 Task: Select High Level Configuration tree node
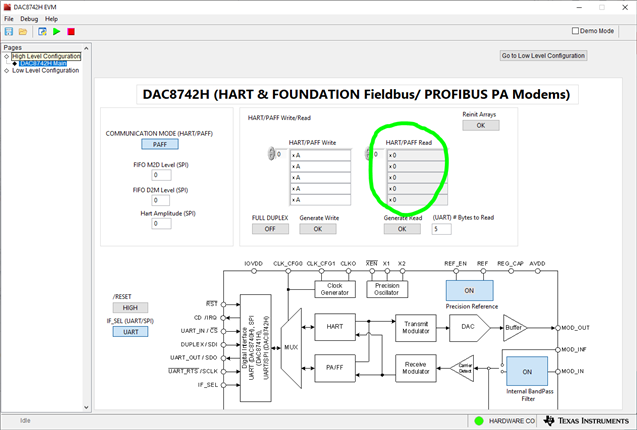point(46,56)
